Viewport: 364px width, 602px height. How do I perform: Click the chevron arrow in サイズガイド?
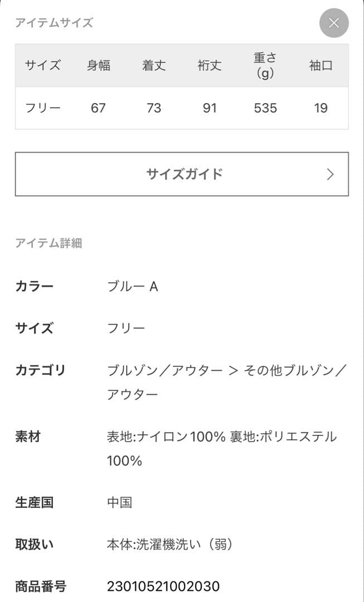pos(330,174)
